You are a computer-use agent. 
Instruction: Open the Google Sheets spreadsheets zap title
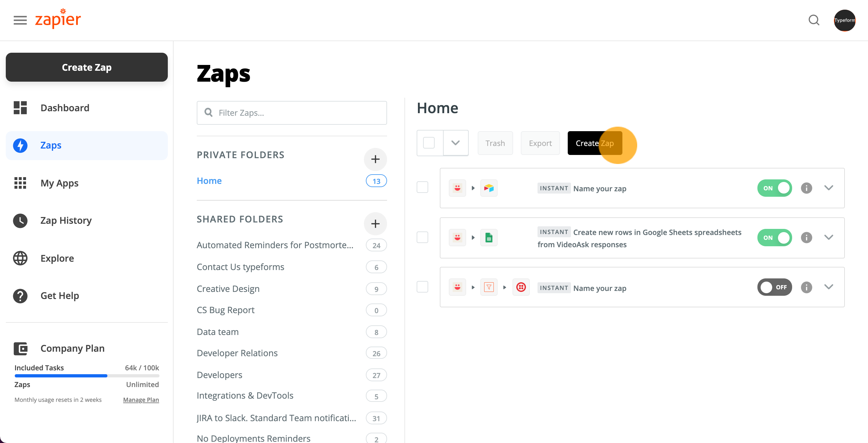point(639,238)
